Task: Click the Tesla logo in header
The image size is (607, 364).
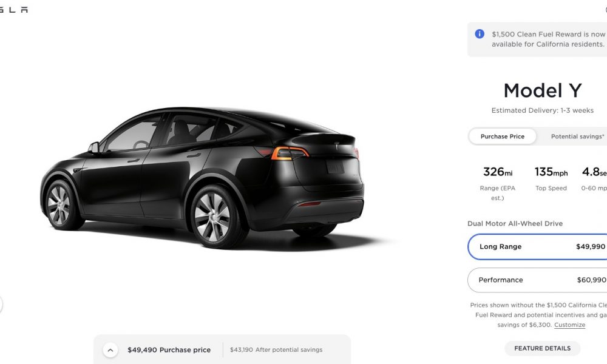Action: tap(13, 10)
